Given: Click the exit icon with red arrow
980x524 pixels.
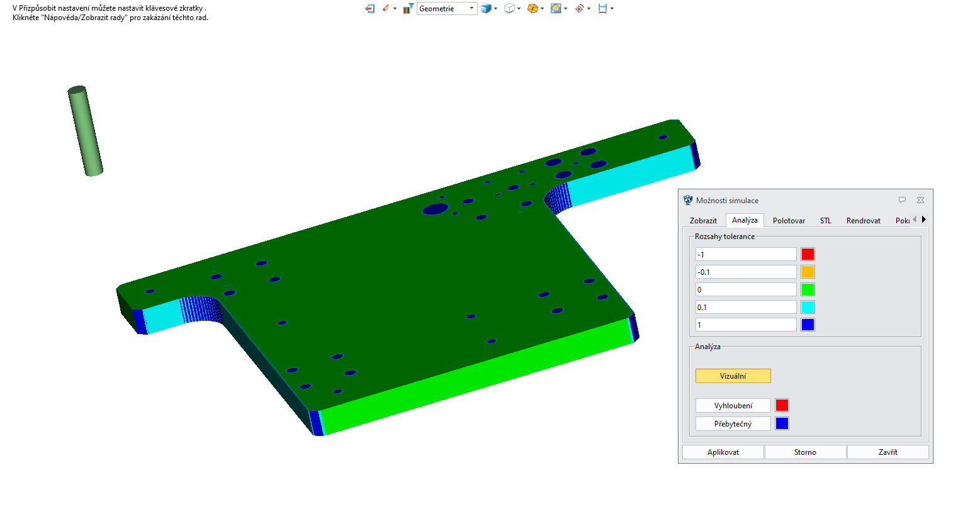Looking at the screenshot, I should pos(369,9).
